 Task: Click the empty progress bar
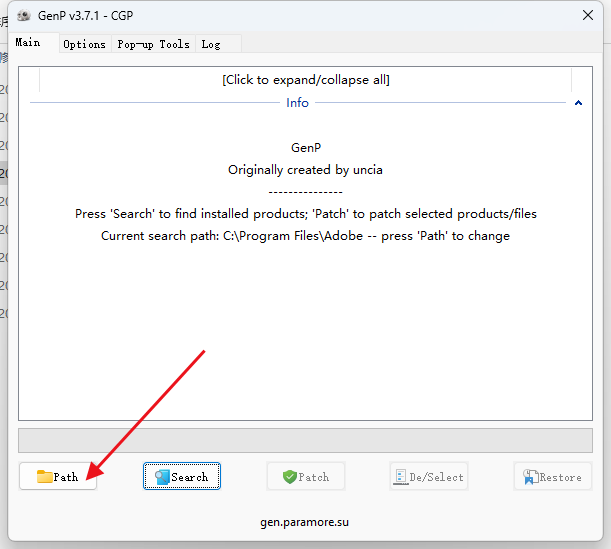click(x=306, y=441)
